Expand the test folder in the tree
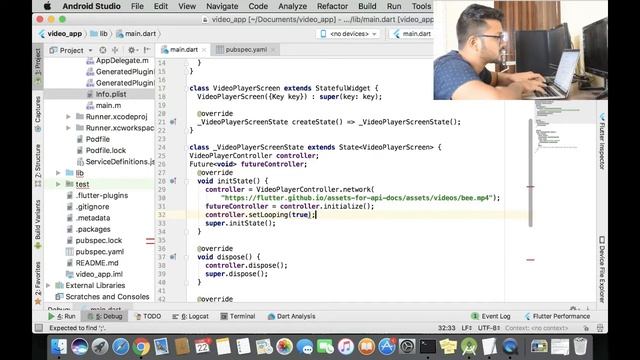This screenshot has height=360, width=640. point(58,184)
